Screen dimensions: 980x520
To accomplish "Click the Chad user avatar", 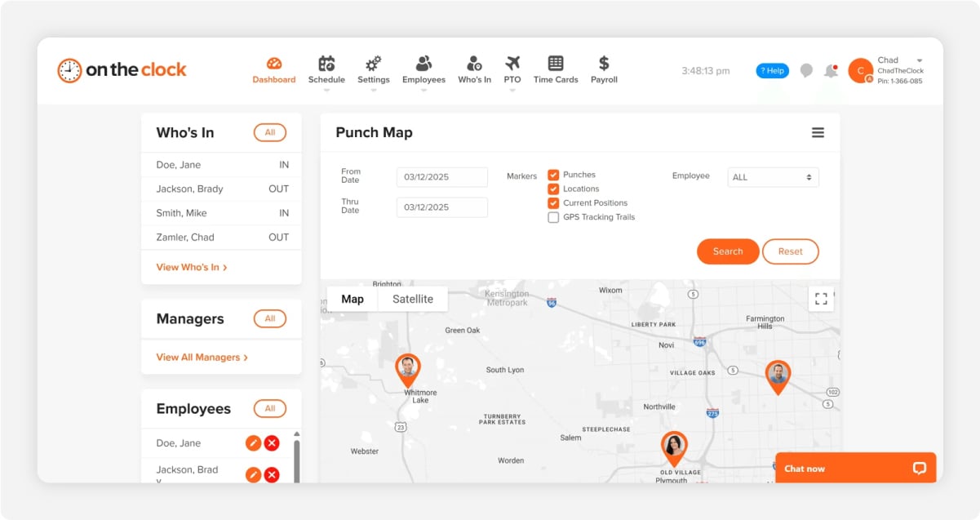I will pyautogui.click(x=860, y=71).
